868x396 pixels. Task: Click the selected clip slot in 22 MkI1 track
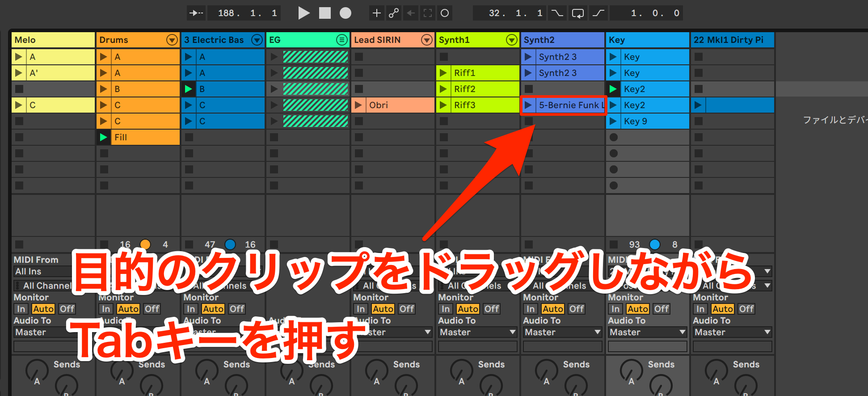(x=733, y=105)
